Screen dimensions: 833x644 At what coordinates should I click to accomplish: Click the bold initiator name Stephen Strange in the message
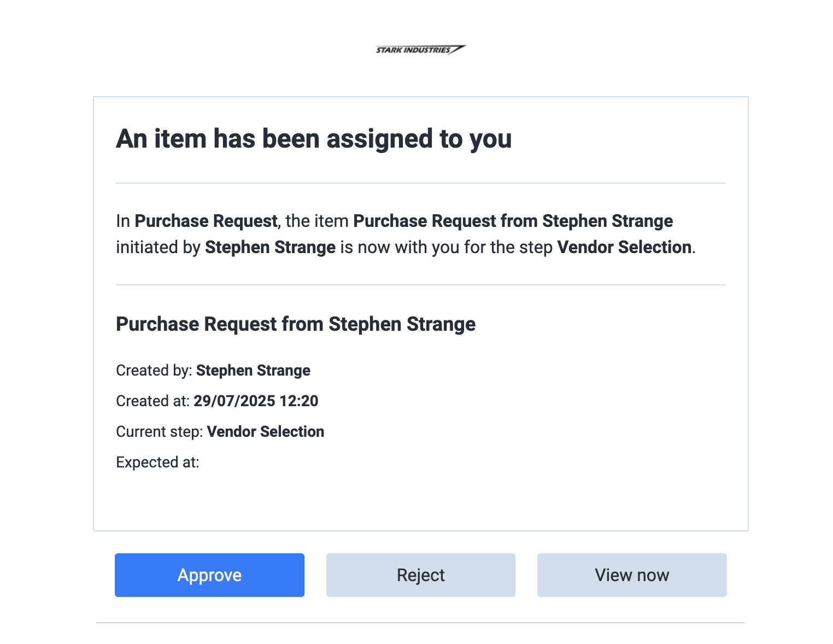(x=270, y=247)
